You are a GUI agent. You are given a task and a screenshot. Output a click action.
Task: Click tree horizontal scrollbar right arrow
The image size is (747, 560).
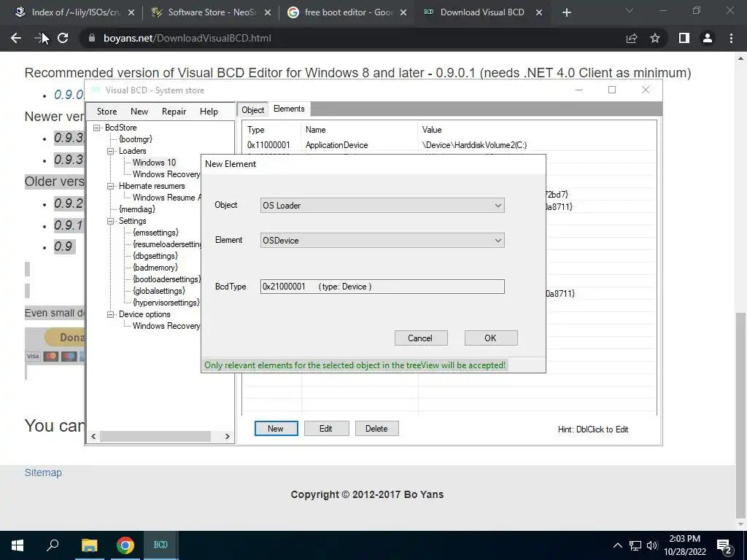coord(228,436)
